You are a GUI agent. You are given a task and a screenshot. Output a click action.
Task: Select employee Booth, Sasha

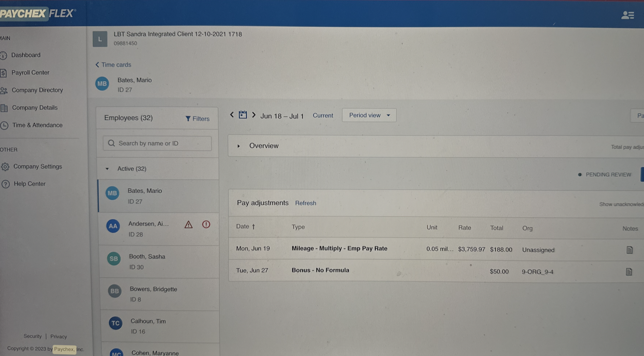(x=160, y=262)
